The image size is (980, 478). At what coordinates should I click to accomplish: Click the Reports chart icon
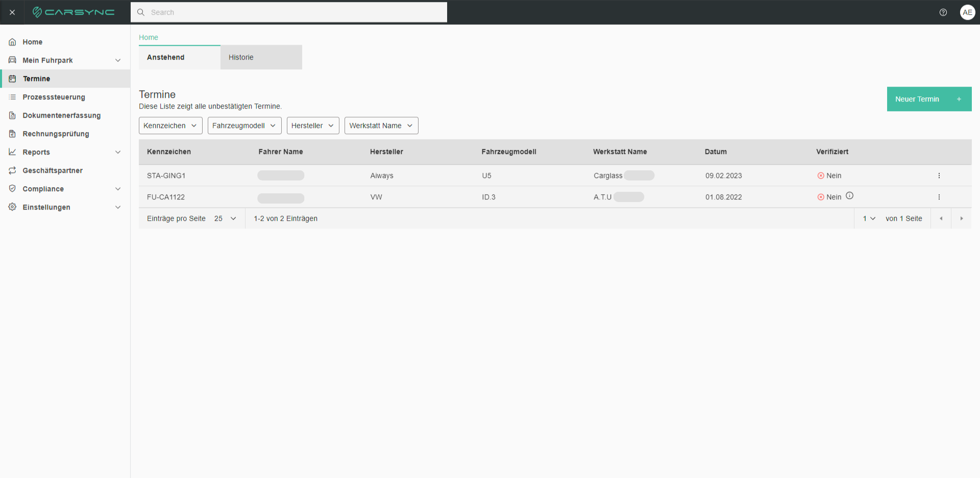[x=12, y=152]
